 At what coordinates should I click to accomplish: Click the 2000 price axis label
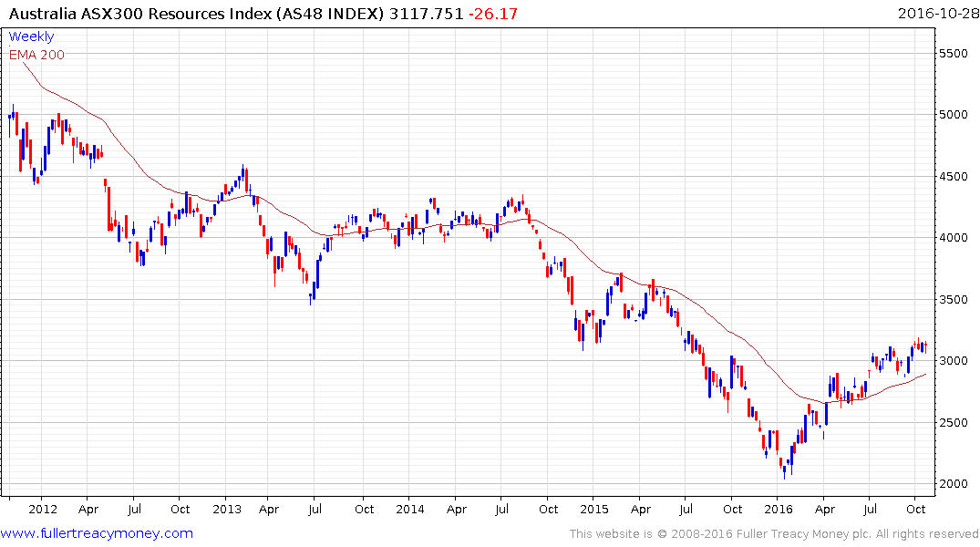954,484
